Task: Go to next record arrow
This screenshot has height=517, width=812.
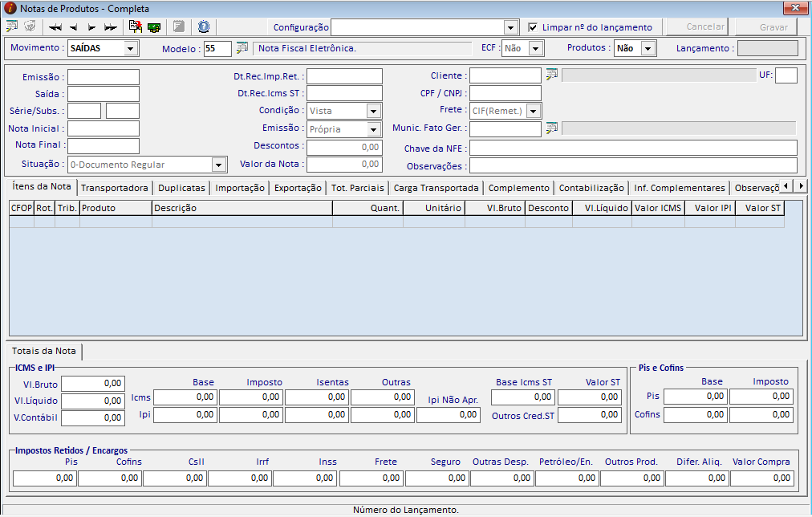Action: [x=91, y=27]
